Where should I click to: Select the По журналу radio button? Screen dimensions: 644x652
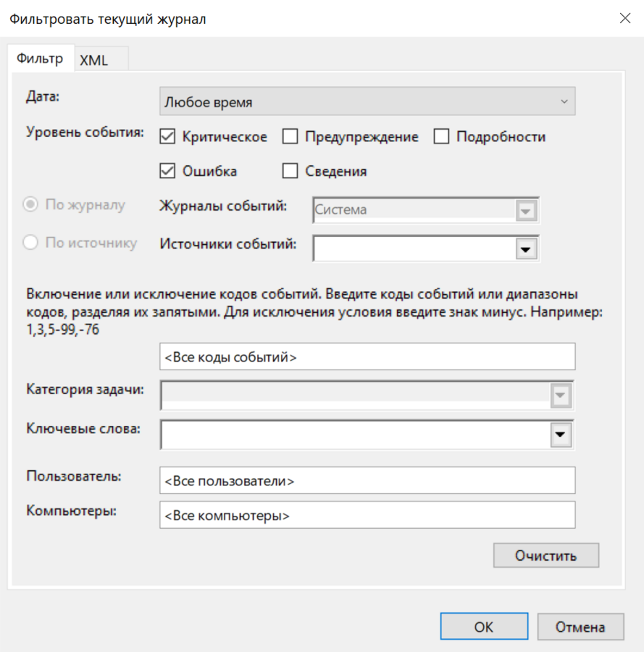pyautogui.click(x=31, y=205)
